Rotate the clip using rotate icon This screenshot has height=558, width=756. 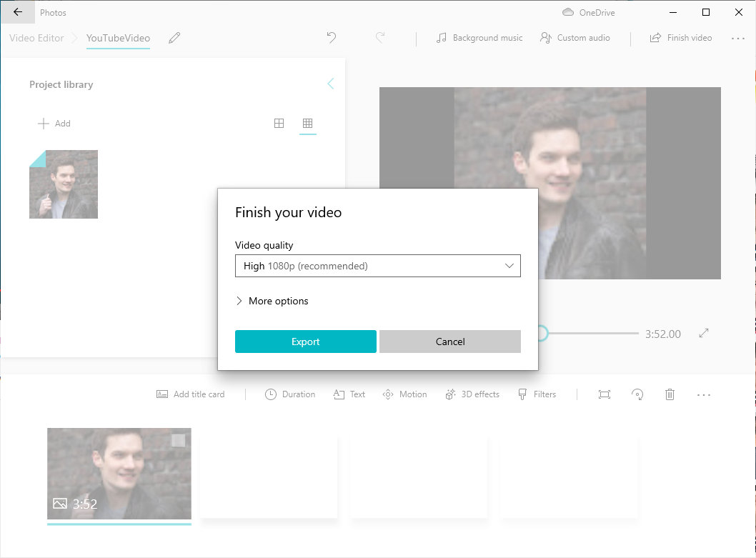pyautogui.click(x=637, y=394)
